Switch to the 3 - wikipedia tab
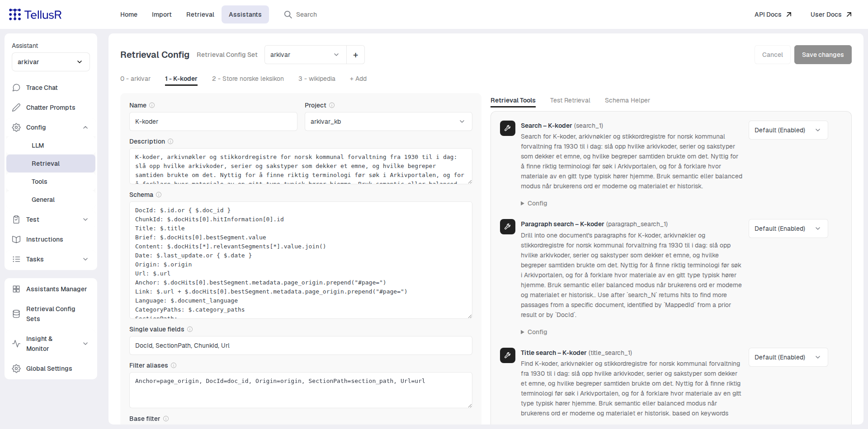This screenshot has height=429, width=868. (x=317, y=79)
